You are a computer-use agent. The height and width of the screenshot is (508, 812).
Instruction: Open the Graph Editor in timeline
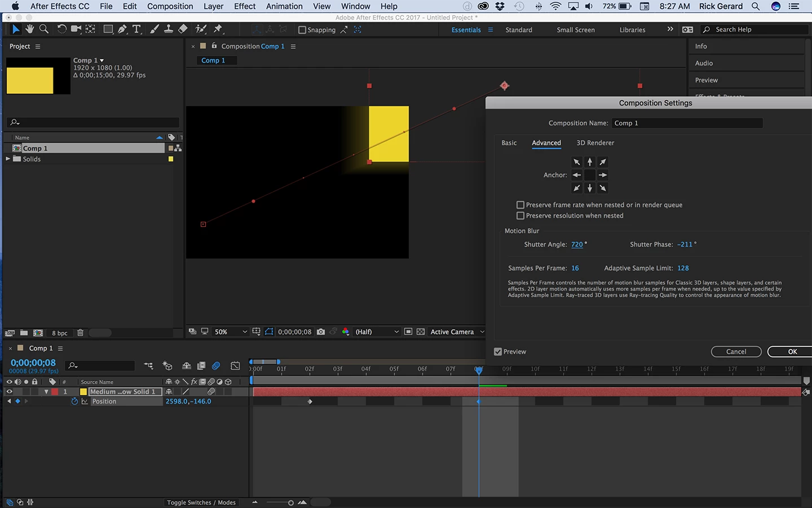tap(235, 366)
